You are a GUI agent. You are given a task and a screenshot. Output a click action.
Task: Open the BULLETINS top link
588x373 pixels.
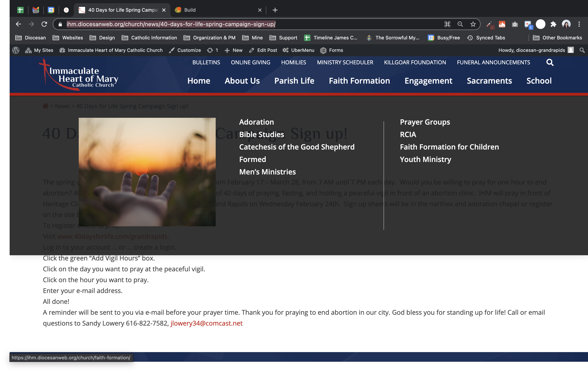(x=206, y=62)
